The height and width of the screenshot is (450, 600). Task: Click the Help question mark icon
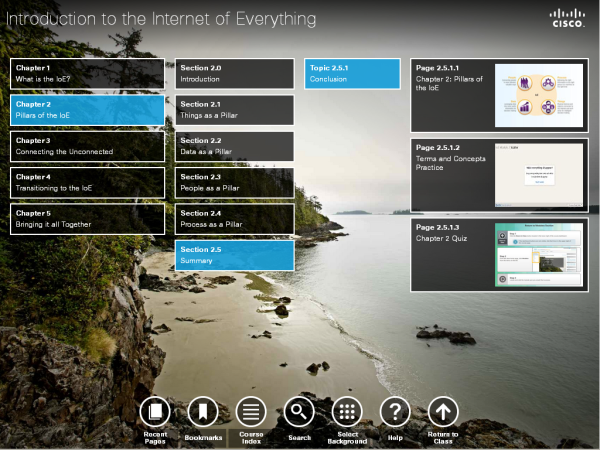[395, 411]
